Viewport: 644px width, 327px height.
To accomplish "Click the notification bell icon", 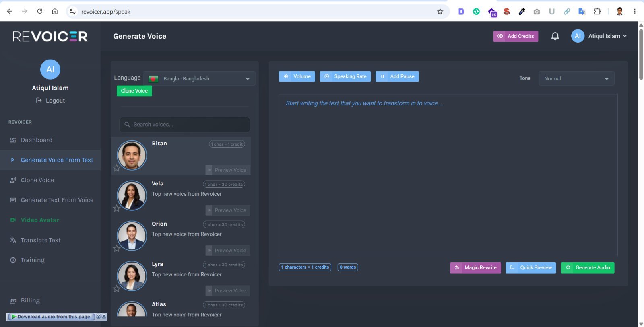I will click(x=555, y=36).
